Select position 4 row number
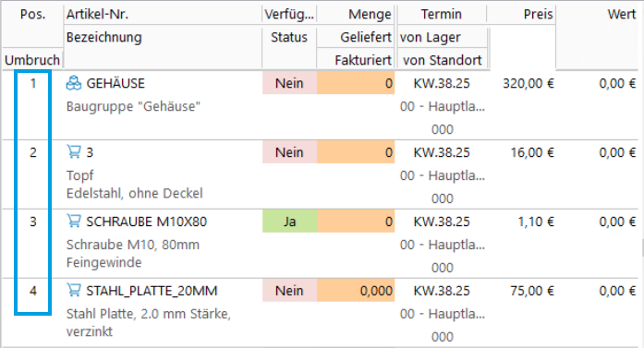The image size is (644, 348). [33, 291]
